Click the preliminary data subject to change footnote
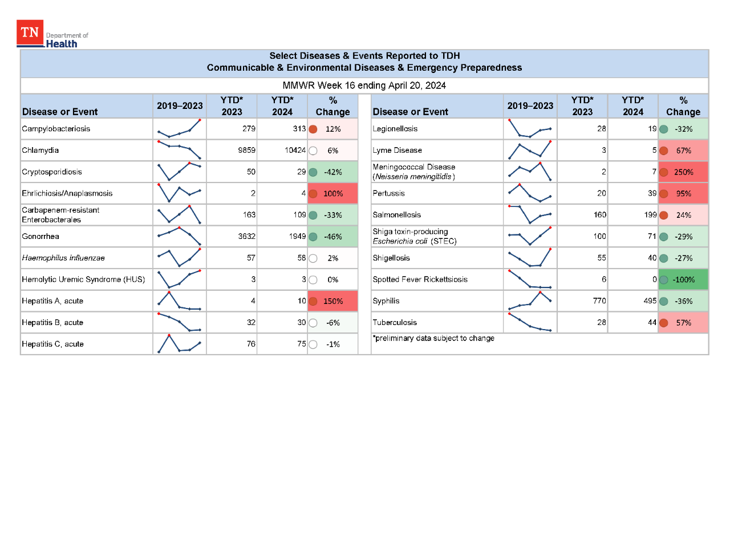This screenshot has height=560, width=730. point(433,338)
